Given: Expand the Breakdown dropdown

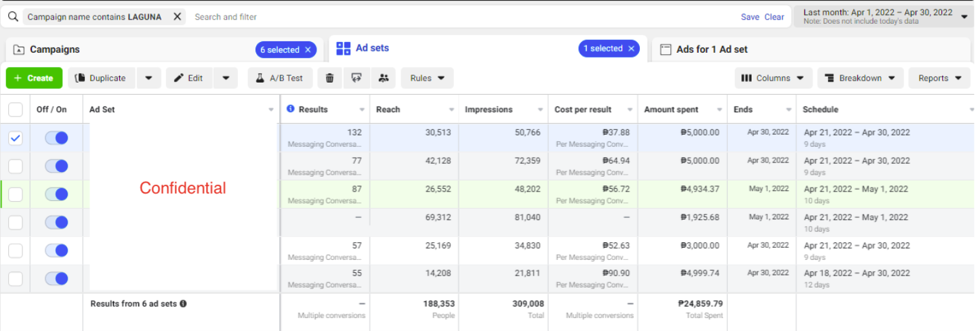Looking at the screenshot, I should pyautogui.click(x=861, y=78).
